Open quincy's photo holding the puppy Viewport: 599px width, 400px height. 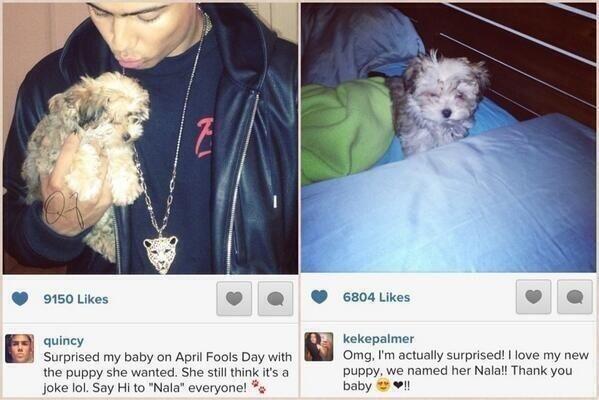click(151, 138)
